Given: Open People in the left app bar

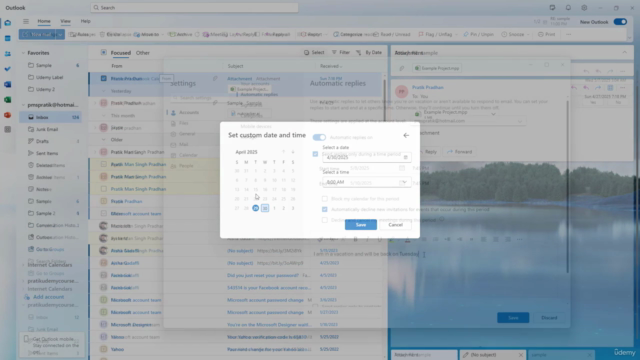Looking at the screenshot, I should [8, 53].
